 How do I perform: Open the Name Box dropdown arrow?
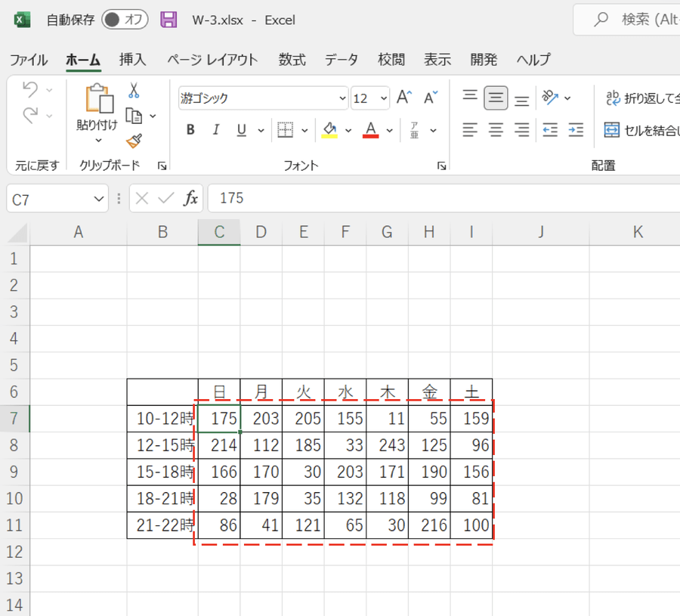click(x=99, y=200)
